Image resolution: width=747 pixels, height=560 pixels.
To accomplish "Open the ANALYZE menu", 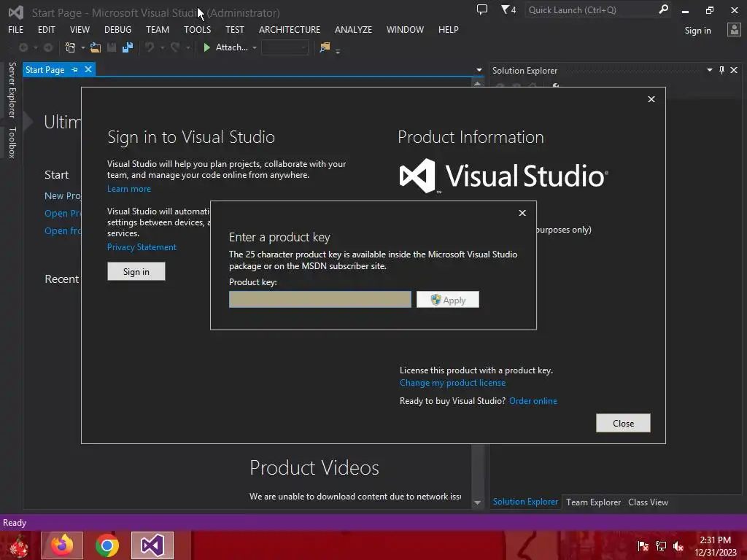I will pos(354,29).
